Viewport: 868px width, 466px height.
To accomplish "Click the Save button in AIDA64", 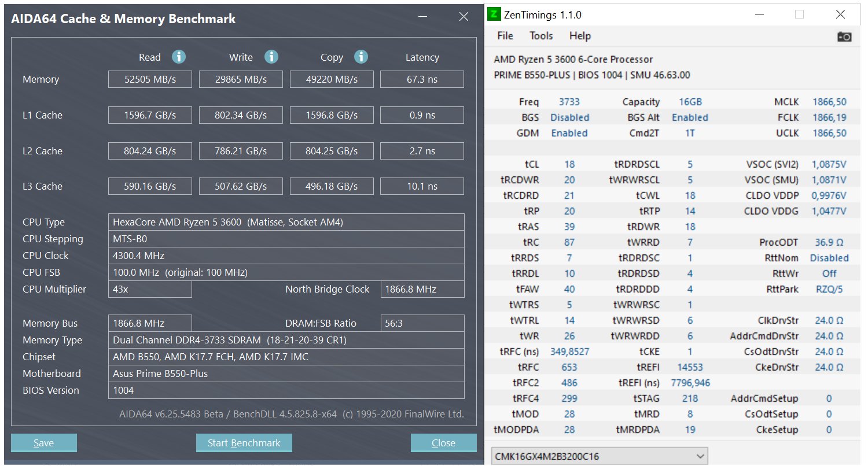I will (44, 443).
